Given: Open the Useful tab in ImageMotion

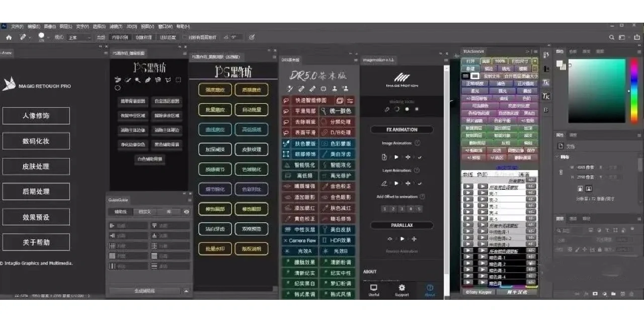Looking at the screenshot, I should click(374, 290).
